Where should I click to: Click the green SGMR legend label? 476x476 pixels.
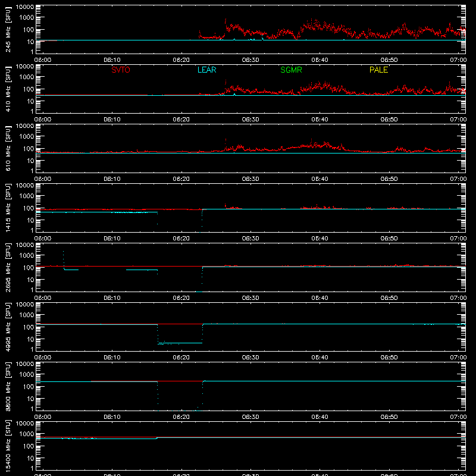tap(291, 70)
